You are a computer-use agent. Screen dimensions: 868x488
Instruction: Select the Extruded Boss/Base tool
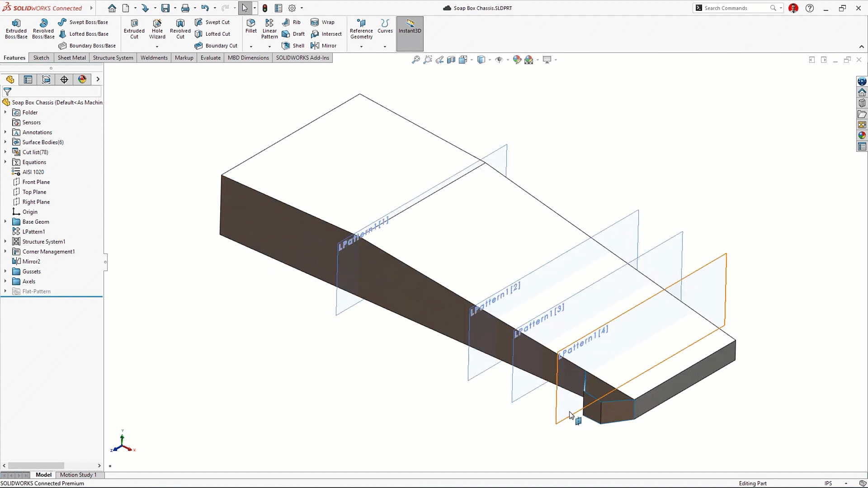click(x=16, y=29)
